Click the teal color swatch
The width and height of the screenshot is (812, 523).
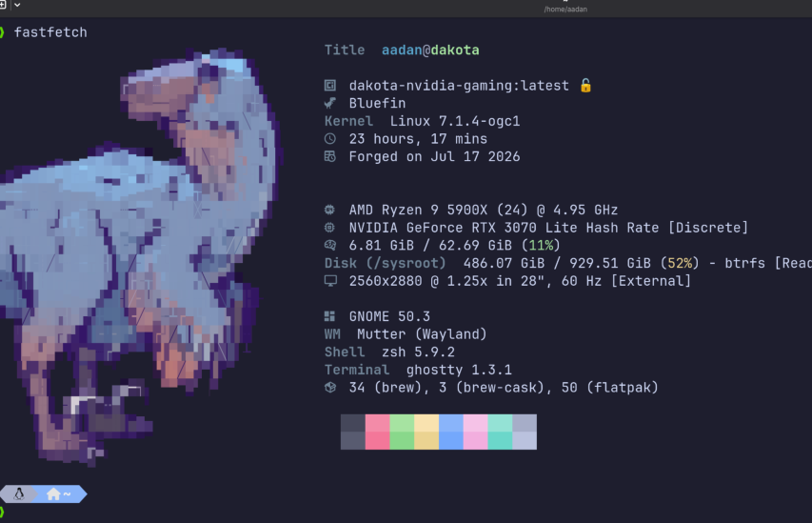coord(501,432)
